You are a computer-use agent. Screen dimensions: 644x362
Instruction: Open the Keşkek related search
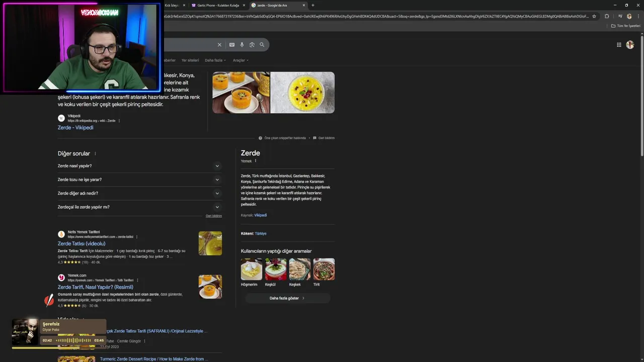(x=300, y=273)
